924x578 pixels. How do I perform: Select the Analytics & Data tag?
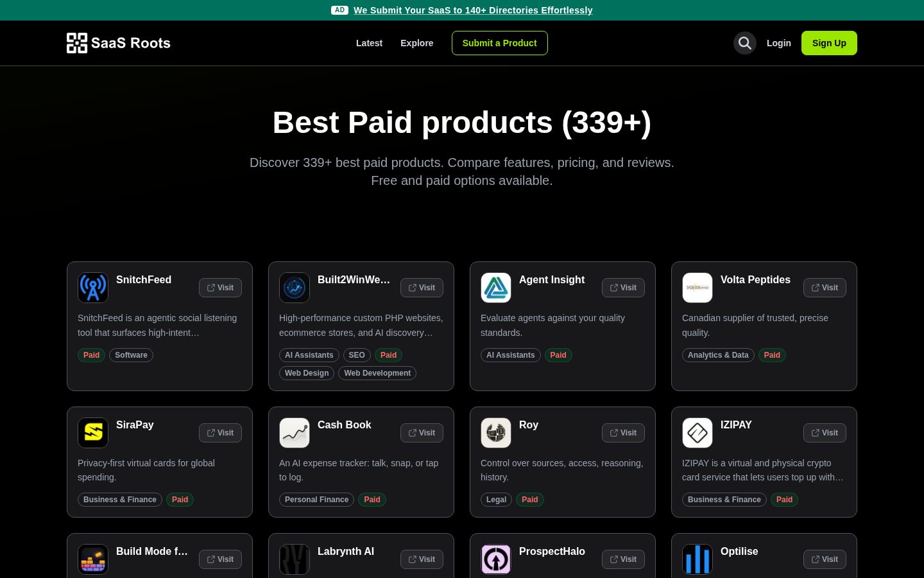coord(718,355)
